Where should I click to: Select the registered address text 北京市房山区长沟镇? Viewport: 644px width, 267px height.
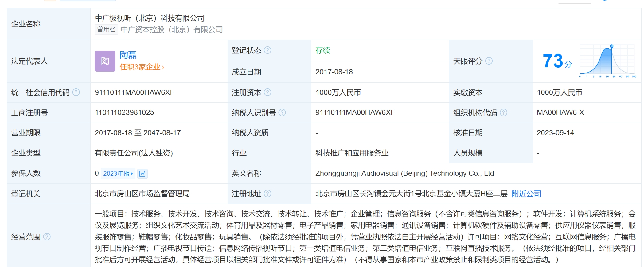click(x=412, y=194)
